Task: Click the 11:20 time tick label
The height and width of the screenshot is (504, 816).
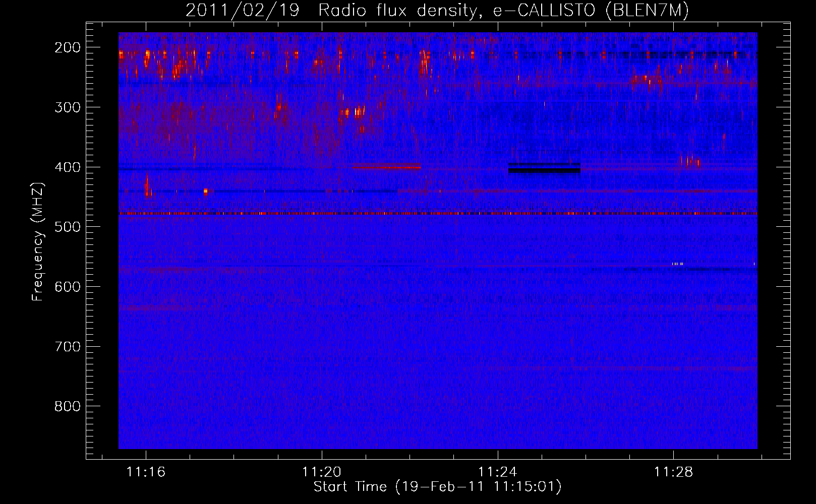Action: (322, 472)
